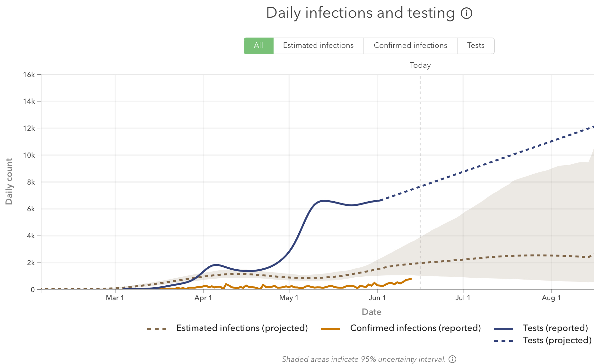Click the dashed blue Tests projected legend line
The width and height of the screenshot is (594, 364).
[x=503, y=341]
